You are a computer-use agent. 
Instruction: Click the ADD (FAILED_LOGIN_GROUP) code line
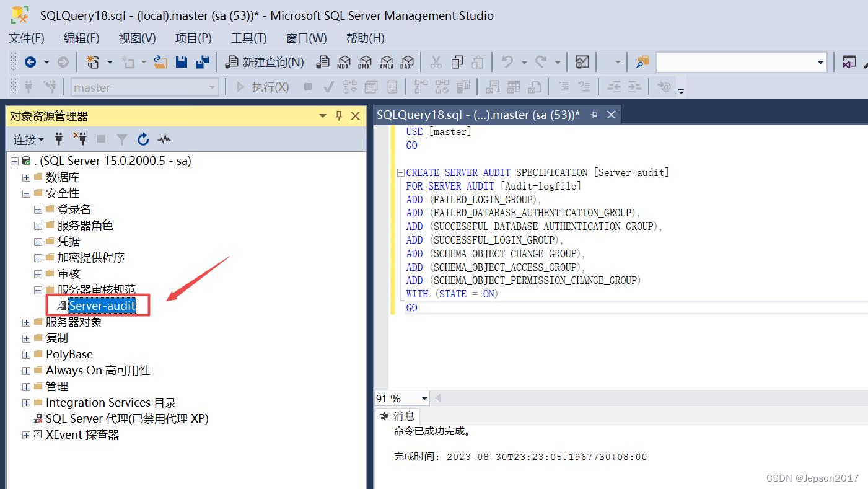click(x=474, y=200)
